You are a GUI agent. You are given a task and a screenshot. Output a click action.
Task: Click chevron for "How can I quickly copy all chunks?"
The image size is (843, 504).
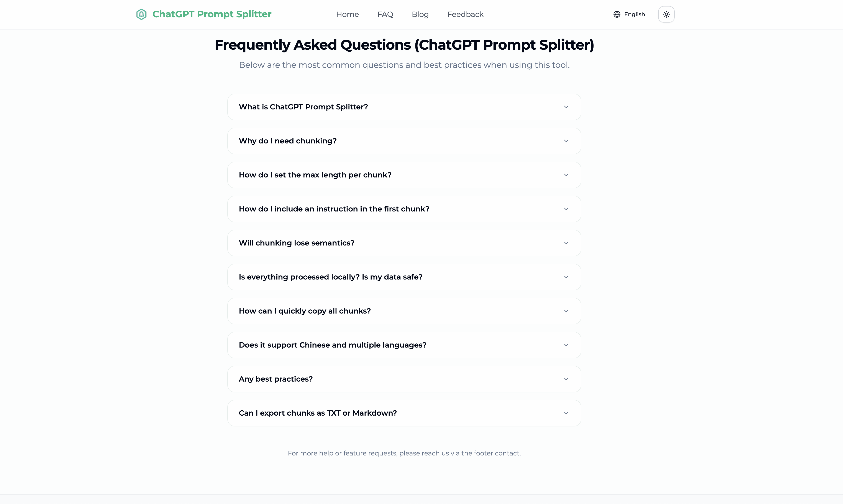(566, 311)
